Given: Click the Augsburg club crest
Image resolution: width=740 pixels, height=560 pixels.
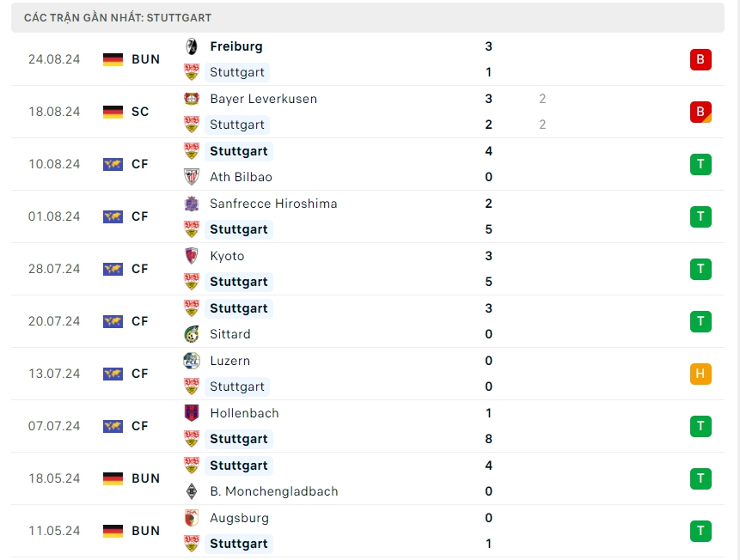Looking at the screenshot, I should (192, 518).
